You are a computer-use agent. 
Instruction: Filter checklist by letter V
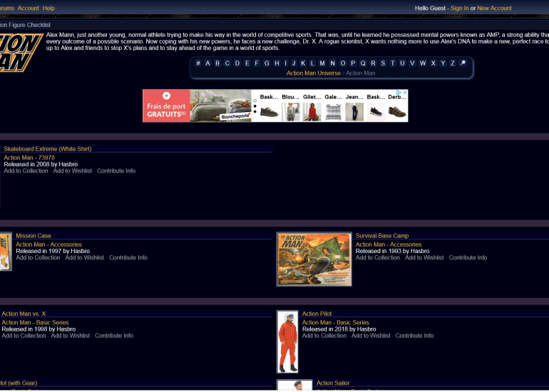pos(412,63)
